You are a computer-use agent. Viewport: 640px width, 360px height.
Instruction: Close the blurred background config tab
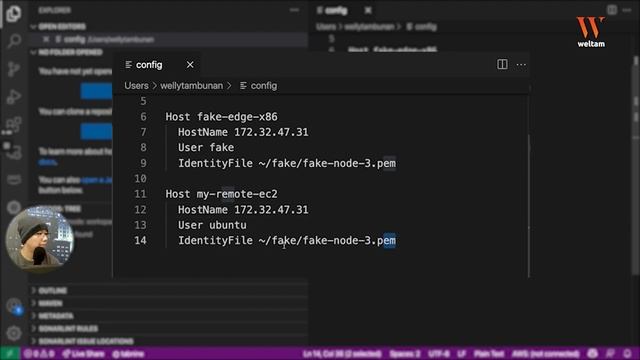(x=368, y=10)
